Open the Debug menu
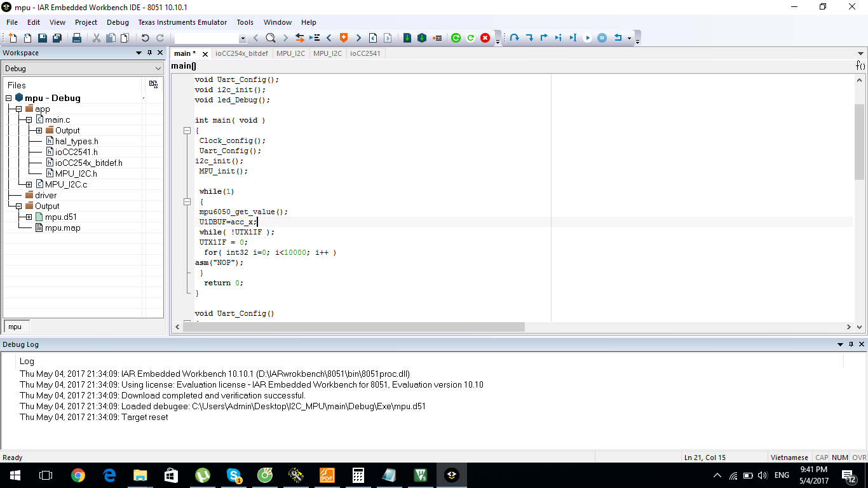Viewport: 868px width, 488px height. coord(118,22)
